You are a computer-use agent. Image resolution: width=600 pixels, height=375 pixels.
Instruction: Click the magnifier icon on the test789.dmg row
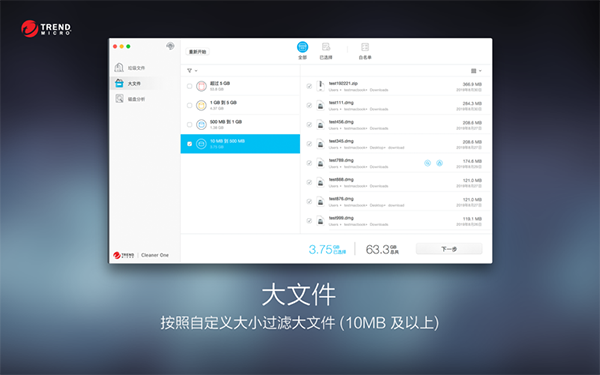427,163
